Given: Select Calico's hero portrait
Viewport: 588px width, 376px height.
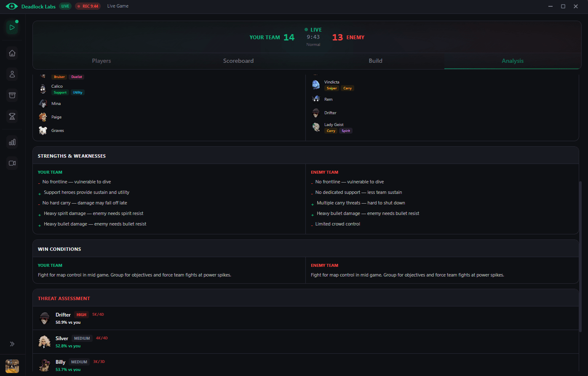Looking at the screenshot, I should tap(43, 89).
